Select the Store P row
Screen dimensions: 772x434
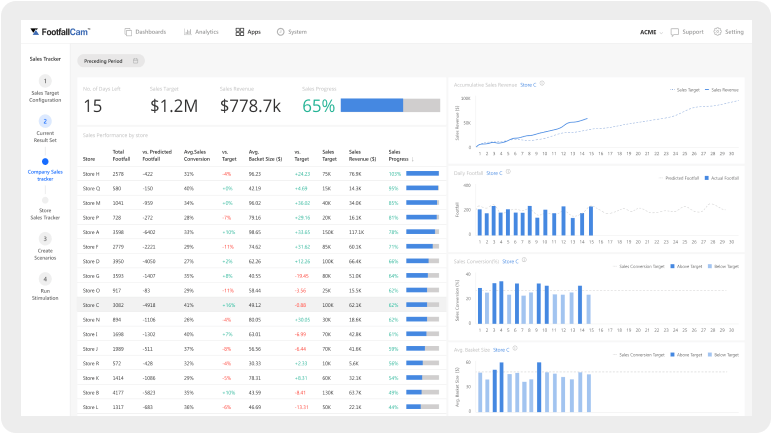[261, 218]
